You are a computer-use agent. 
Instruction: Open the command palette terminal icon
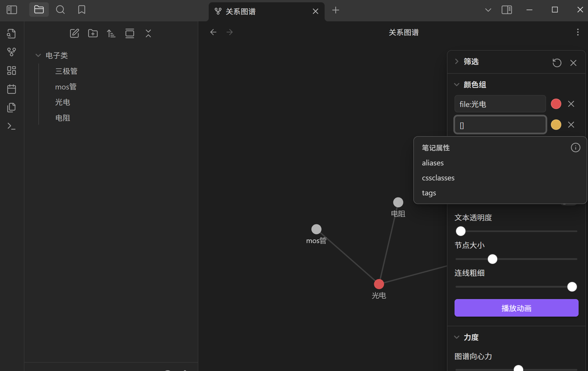(x=11, y=126)
